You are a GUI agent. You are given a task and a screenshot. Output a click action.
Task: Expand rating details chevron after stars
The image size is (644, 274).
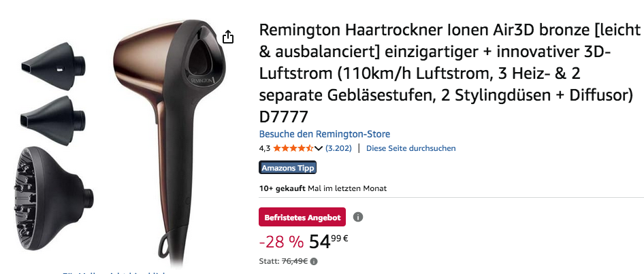(319, 148)
